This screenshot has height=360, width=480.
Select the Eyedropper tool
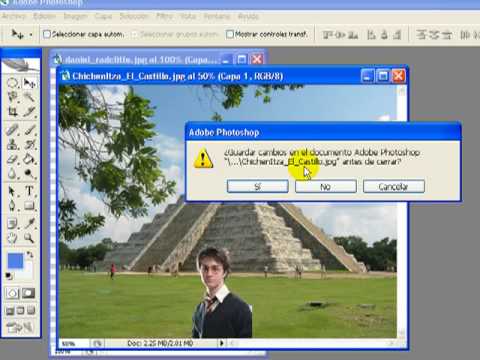pos(29,223)
